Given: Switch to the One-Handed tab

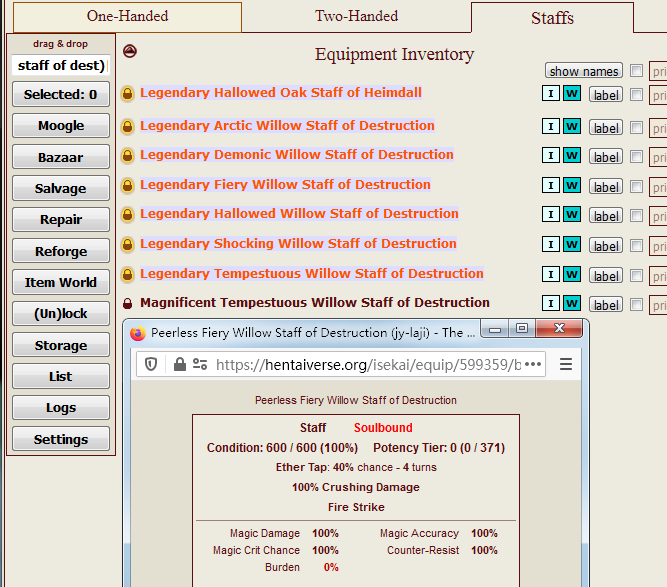Looking at the screenshot, I should point(128,17).
